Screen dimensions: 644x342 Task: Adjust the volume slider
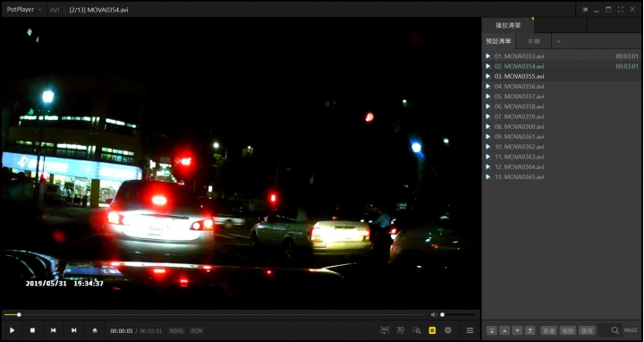(458, 315)
